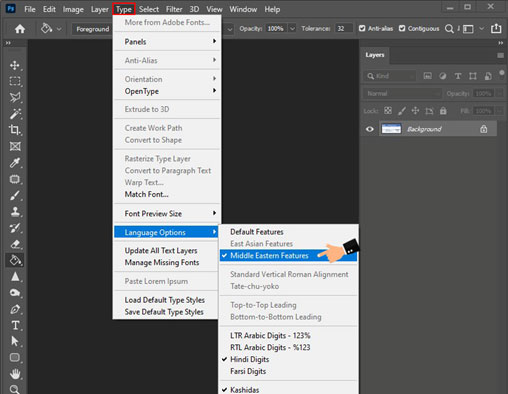508x394 pixels.
Task: Click the Home icon in options bar
Action: (20, 29)
